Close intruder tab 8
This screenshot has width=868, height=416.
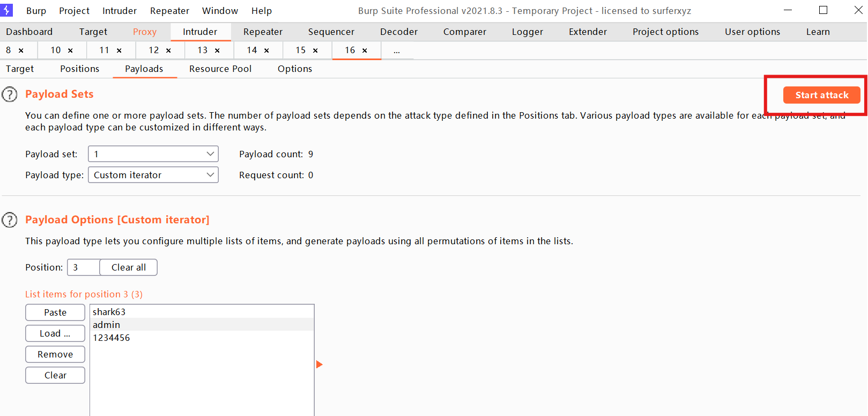21,50
